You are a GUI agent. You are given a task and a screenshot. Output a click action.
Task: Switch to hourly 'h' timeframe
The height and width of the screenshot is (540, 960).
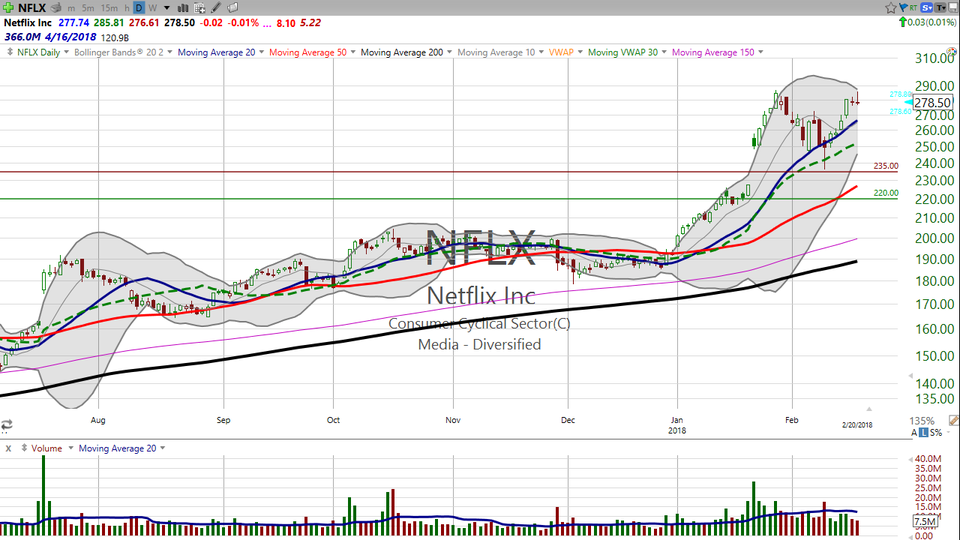(x=127, y=8)
